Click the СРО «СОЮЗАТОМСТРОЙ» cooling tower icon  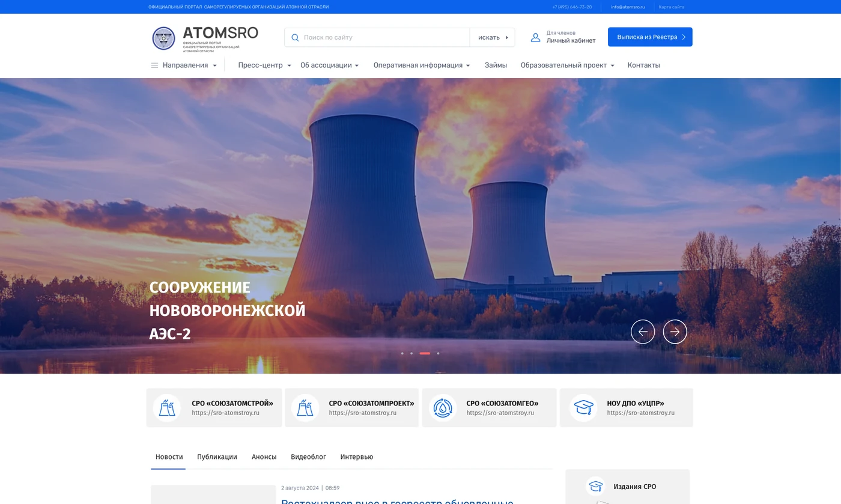(166, 408)
